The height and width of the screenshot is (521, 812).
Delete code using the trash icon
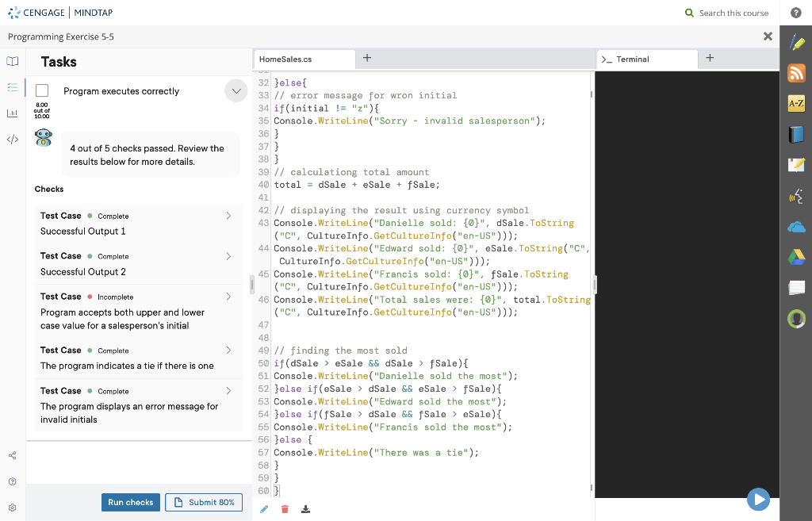pos(285,508)
